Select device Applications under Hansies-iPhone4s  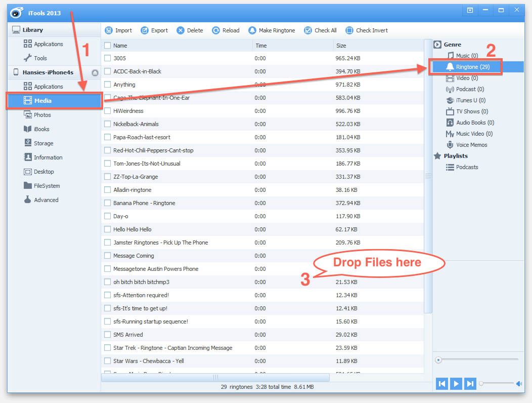(43, 87)
